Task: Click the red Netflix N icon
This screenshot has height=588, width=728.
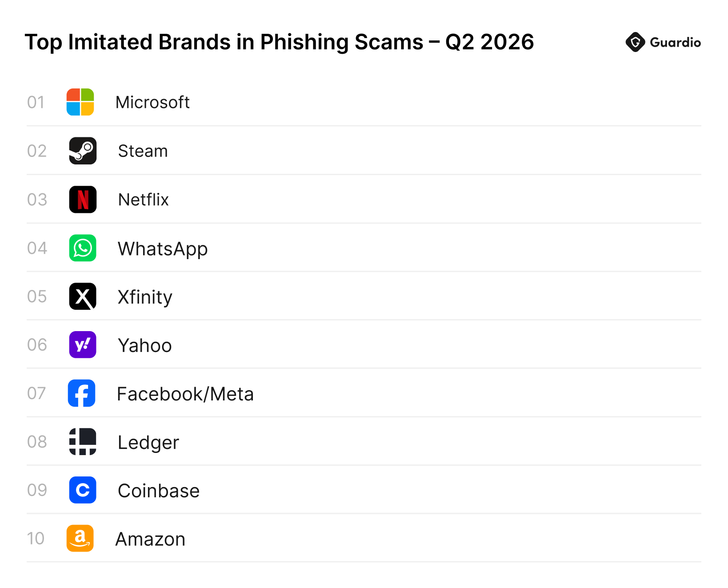Action: [x=83, y=199]
